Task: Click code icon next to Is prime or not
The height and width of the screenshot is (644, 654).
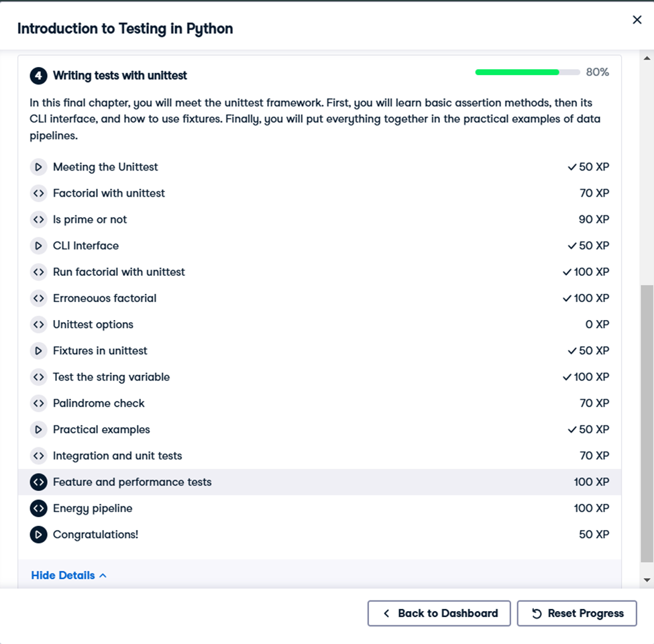Action: [38, 220]
